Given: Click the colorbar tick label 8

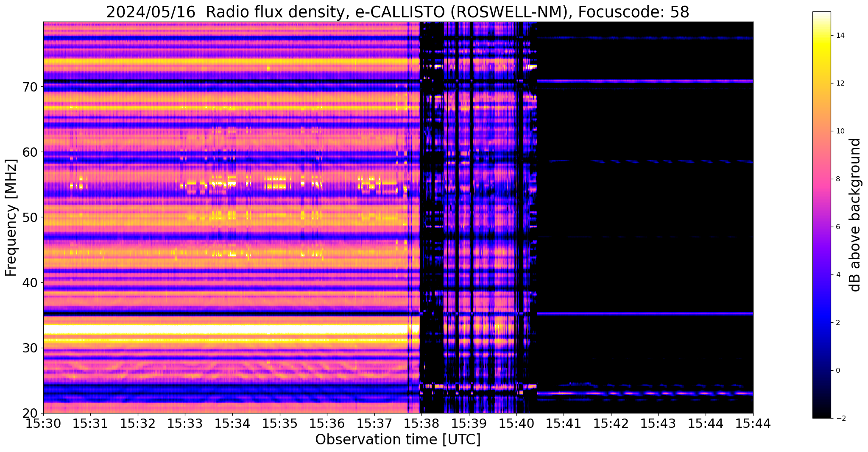Looking at the screenshot, I should (838, 179).
